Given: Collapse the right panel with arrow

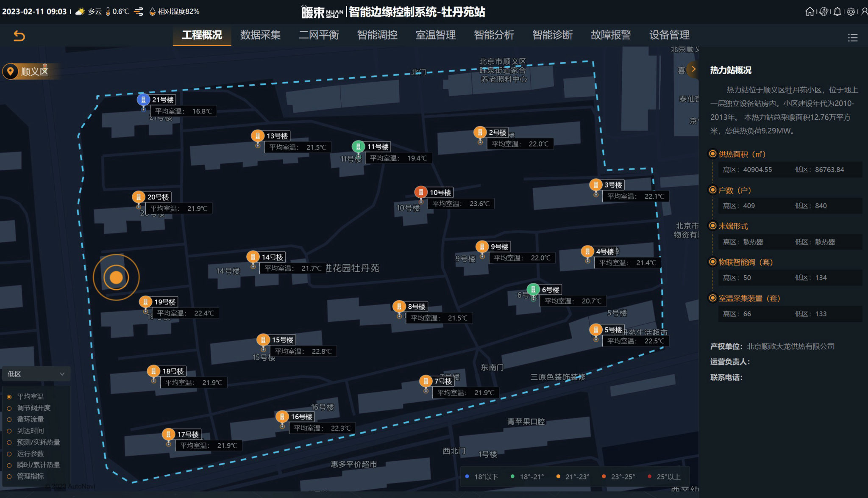Looking at the screenshot, I should [x=693, y=69].
